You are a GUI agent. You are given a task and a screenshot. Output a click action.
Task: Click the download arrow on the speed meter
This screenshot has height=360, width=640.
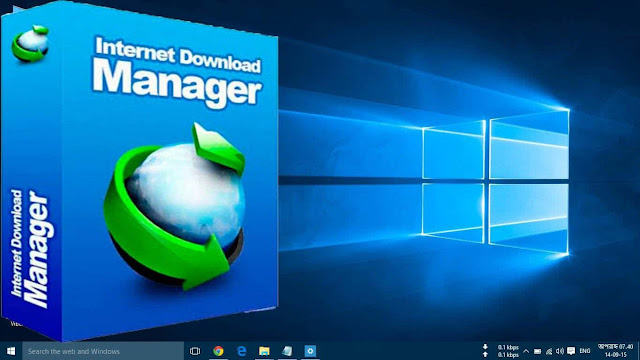485,347
